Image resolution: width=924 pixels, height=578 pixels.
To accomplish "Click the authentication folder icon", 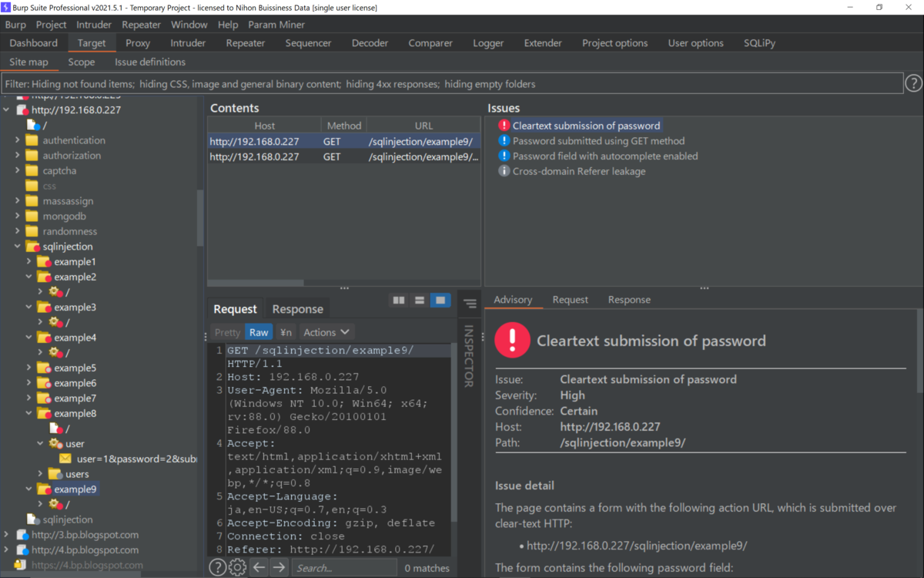I will [32, 140].
